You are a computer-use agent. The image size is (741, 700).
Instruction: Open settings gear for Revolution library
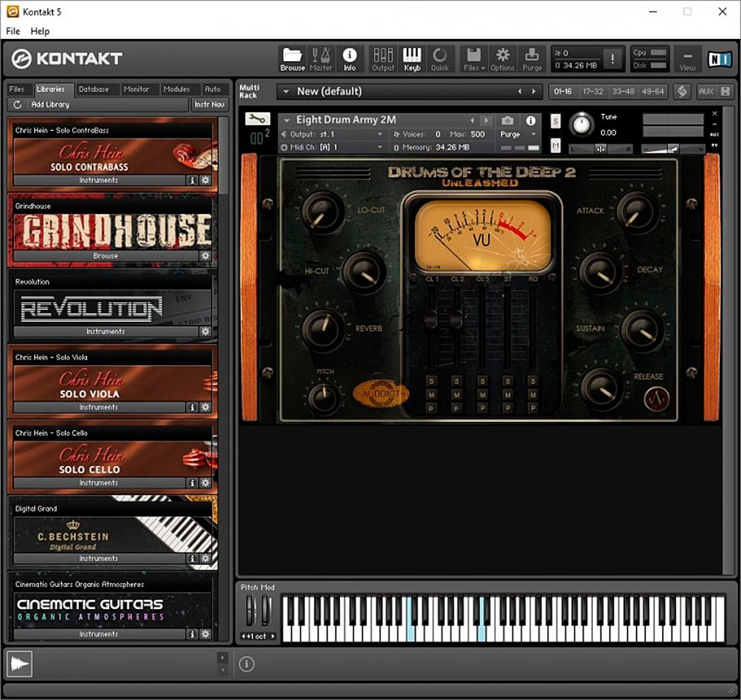(x=206, y=332)
